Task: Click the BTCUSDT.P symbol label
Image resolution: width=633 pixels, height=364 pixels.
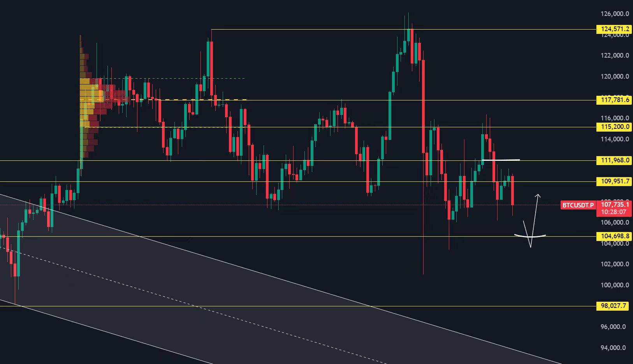Action: [x=578, y=205]
